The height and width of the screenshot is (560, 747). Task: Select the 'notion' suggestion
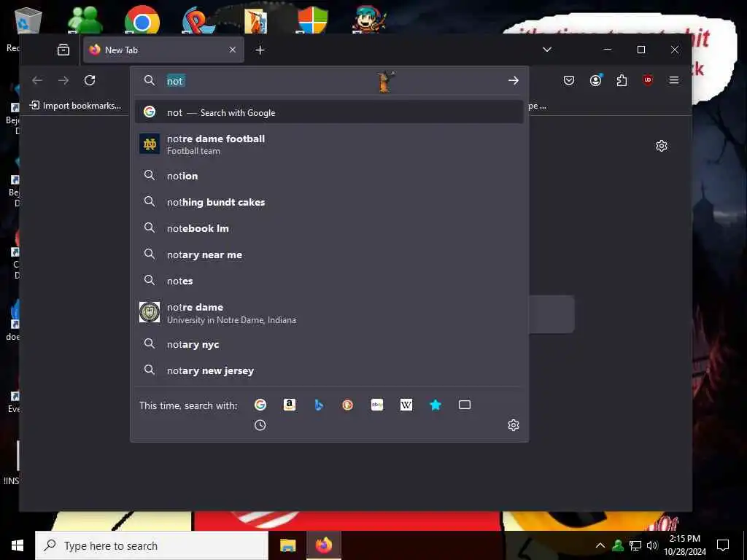coord(329,176)
